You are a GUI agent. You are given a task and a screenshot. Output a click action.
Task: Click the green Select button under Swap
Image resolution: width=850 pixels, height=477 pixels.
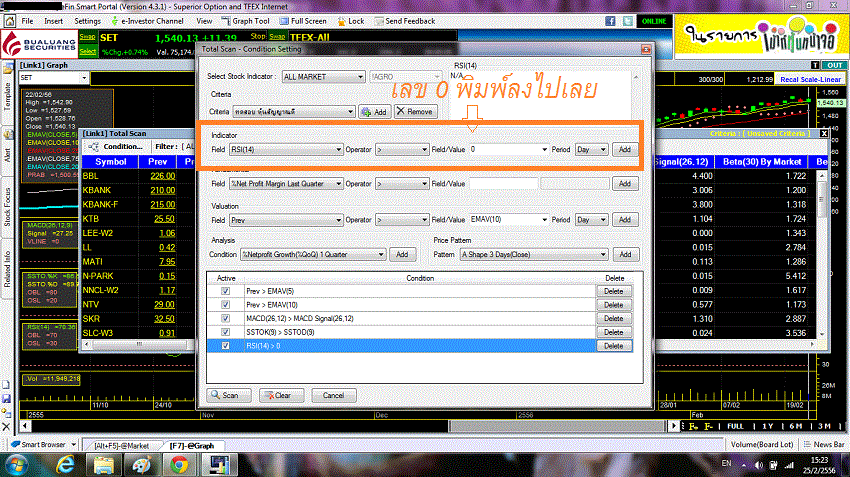87,51
